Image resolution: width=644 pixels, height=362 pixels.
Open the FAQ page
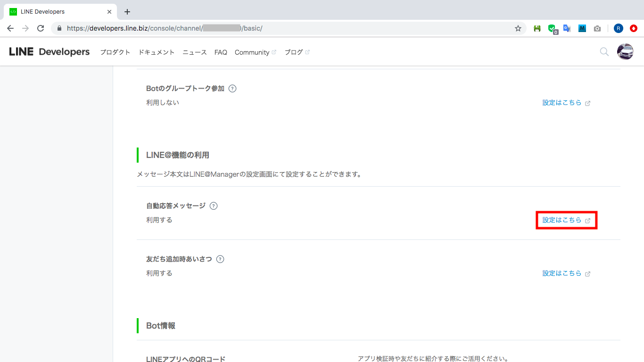[x=221, y=52]
